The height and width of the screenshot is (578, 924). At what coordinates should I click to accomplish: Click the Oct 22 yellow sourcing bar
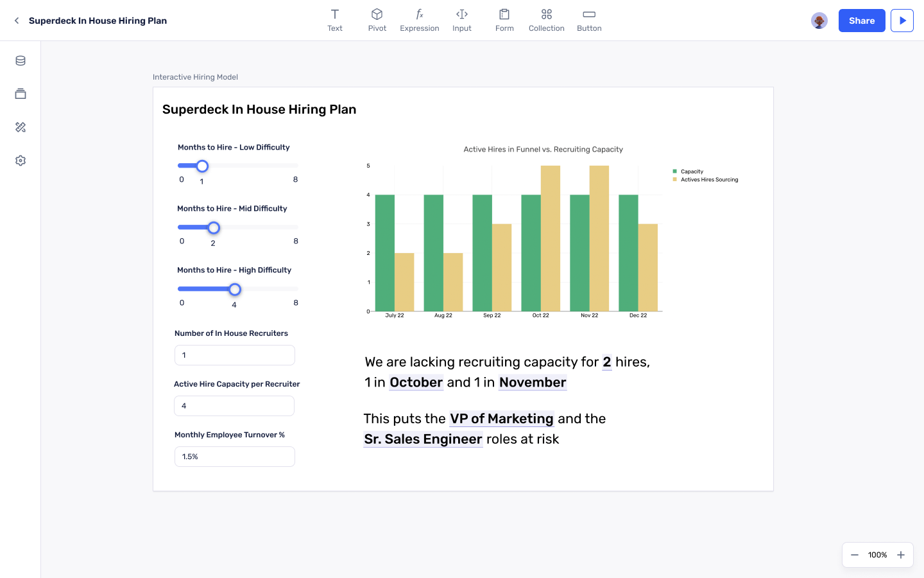tap(551, 238)
